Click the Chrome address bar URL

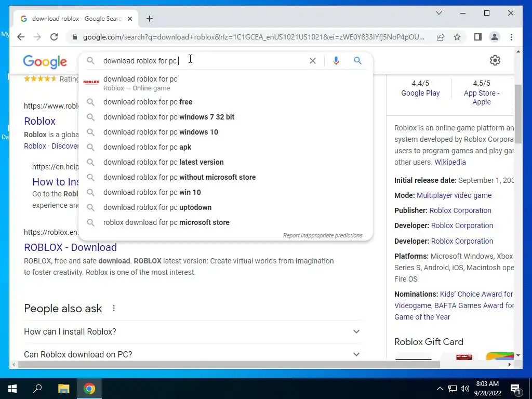[254, 37]
